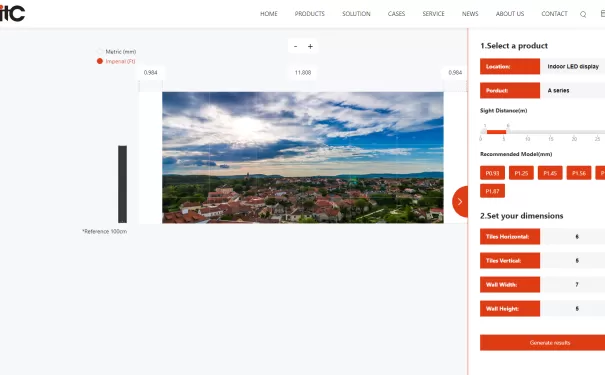
Task: Zoom out with the minus button
Action: pos(296,46)
